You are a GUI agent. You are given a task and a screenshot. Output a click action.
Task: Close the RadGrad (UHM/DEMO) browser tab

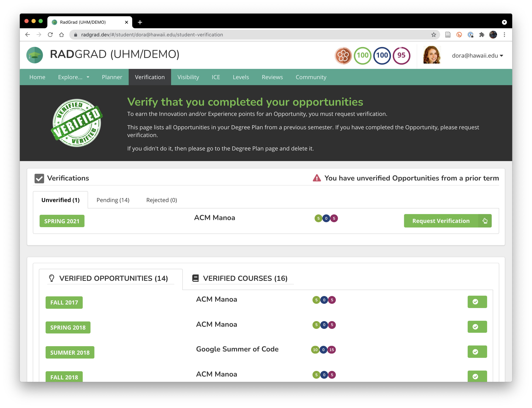(x=126, y=22)
